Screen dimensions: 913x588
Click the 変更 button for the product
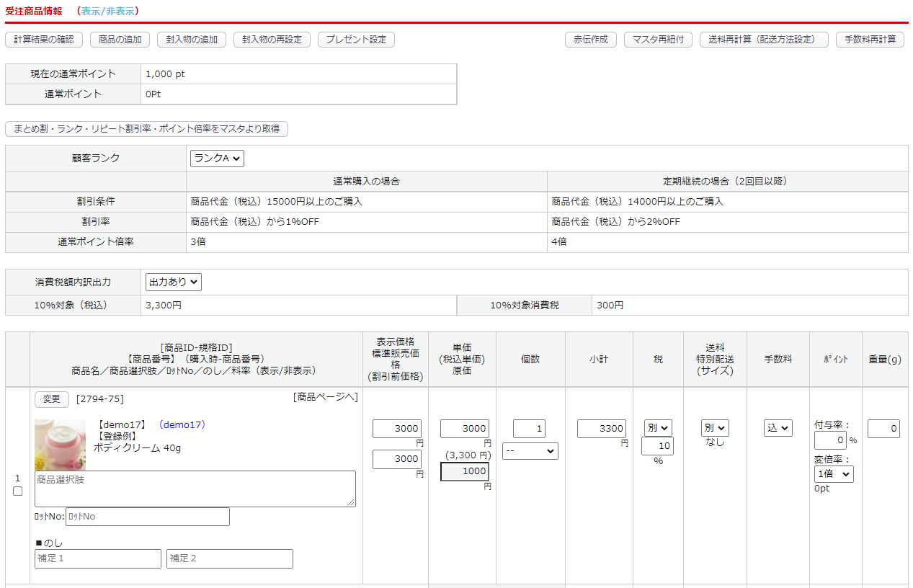(x=52, y=400)
